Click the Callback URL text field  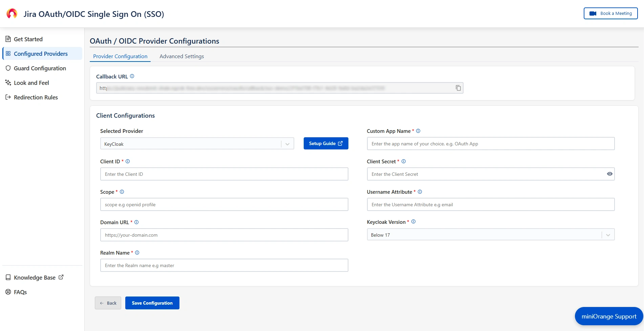pyautogui.click(x=280, y=88)
